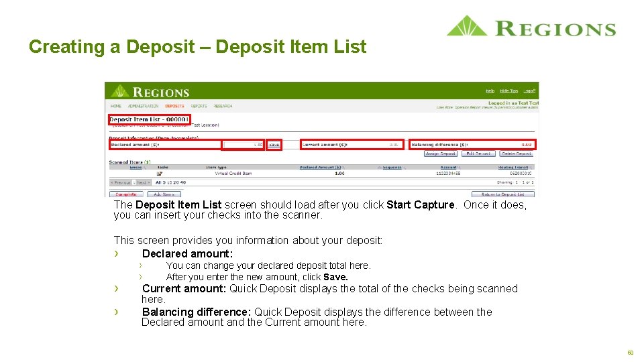Click the Complete button
The height and width of the screenshot is (362, 644).
pos(126,194)
